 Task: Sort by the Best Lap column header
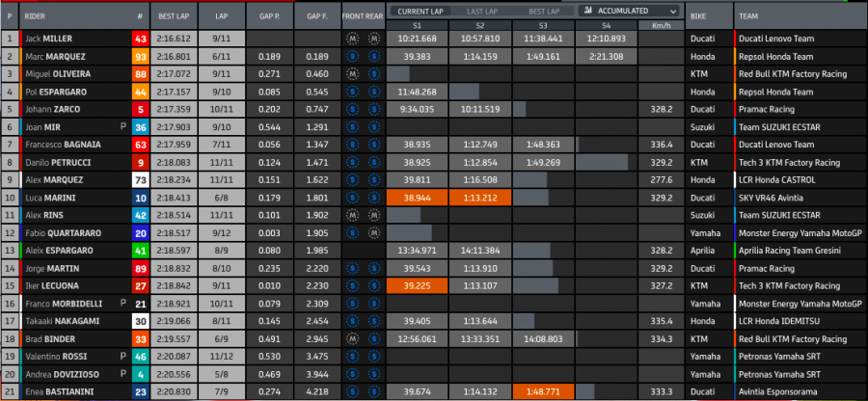[175, 17]
